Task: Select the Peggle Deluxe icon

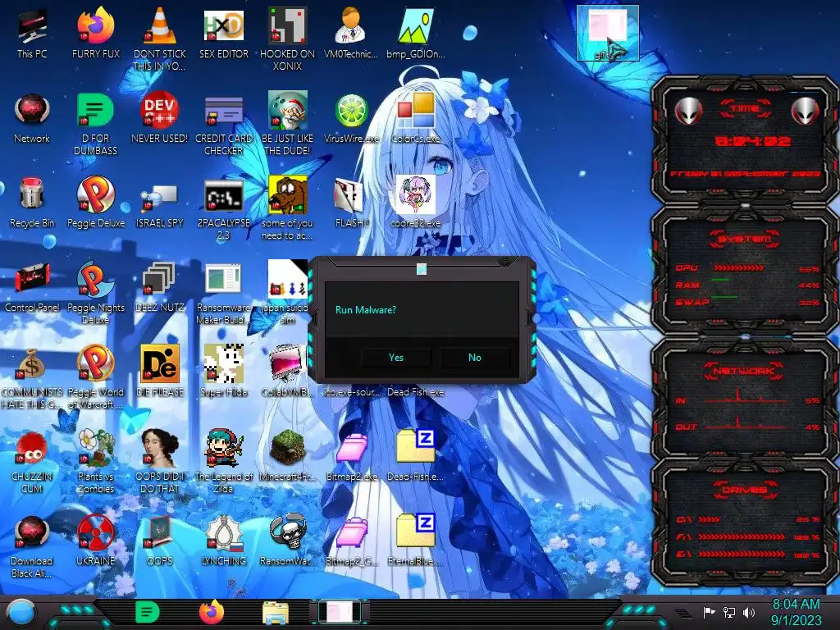Action: coord(96,203)
